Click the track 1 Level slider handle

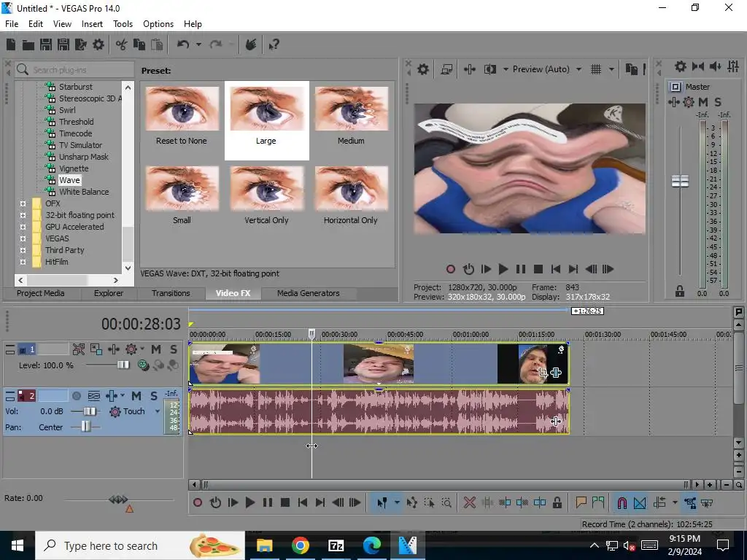(x=123, y=365)
